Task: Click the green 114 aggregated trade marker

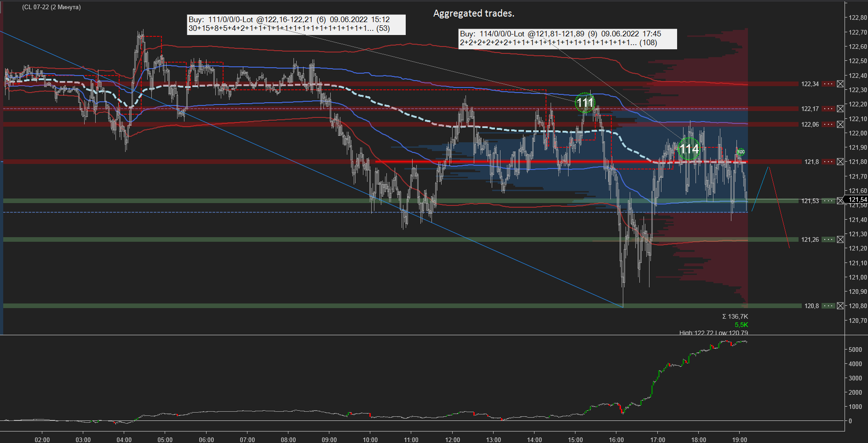Action: point(689,149)
